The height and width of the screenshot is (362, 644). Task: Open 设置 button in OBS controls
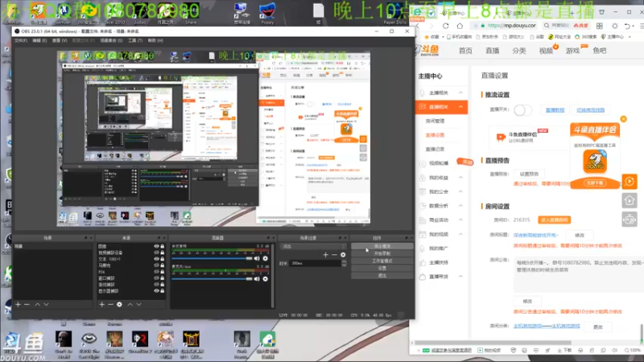coord(382,269)
